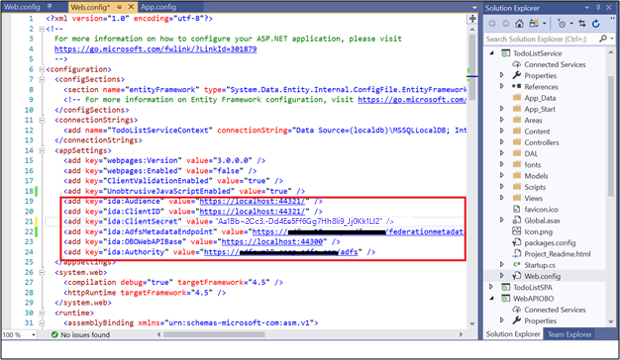620x360 pixels.
Task: Click the magnifier search icon in Solution Explorer
Action: coord(603,38)
